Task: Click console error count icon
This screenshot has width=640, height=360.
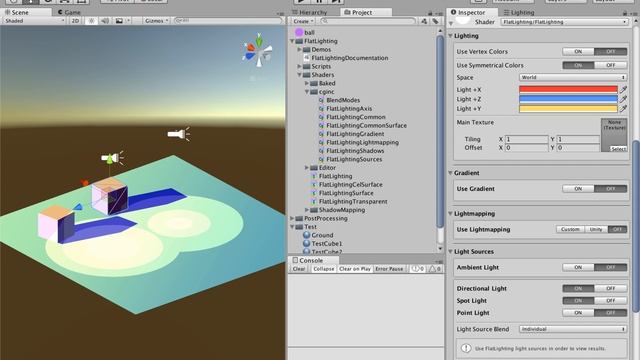Action: (x=418, y=269)
